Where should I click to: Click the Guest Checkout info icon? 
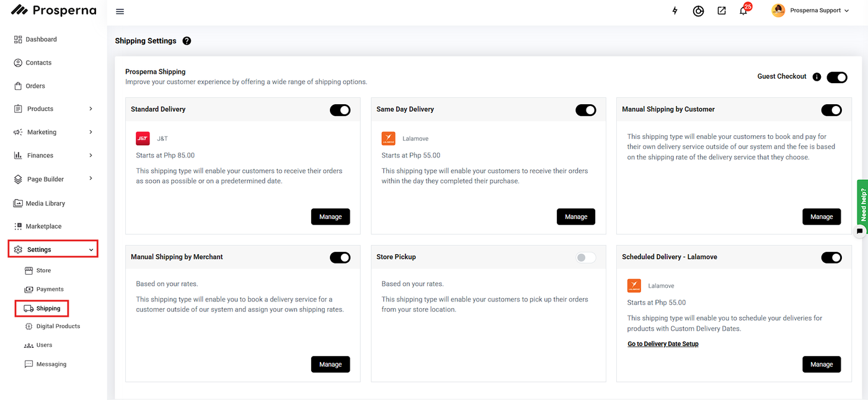(x=817, y=77)
